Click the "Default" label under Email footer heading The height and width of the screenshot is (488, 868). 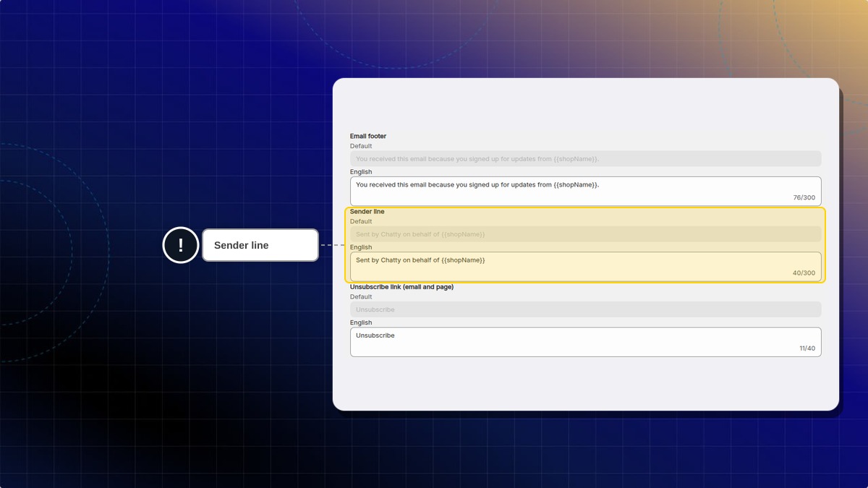click(x=361, y=146)
